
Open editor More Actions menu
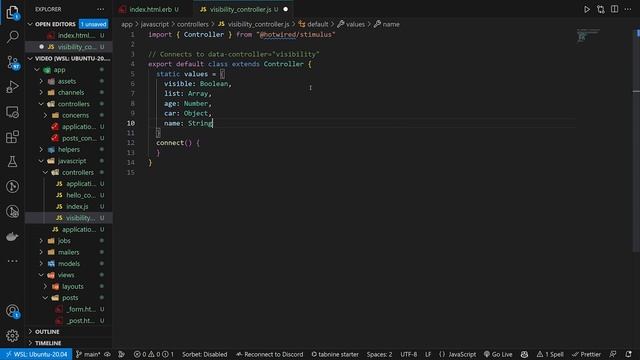tap(628, 9)
